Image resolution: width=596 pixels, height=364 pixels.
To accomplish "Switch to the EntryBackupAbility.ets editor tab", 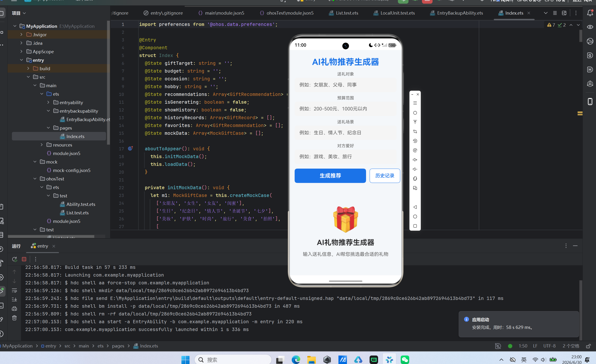I will coord(456,13).
